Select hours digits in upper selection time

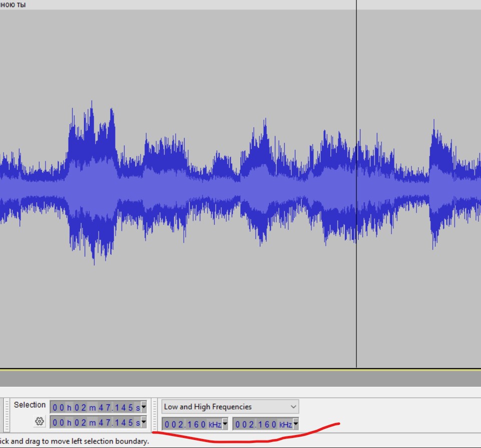(60, 407)
